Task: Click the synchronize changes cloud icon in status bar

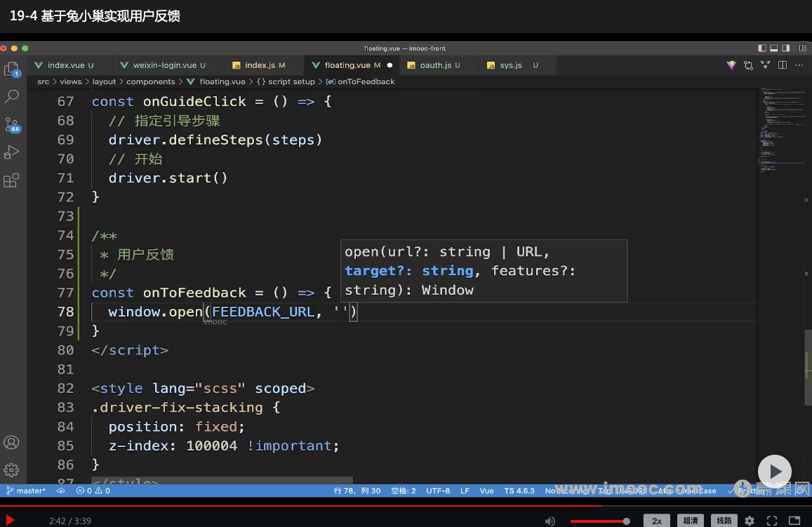Action: [60, 491]
